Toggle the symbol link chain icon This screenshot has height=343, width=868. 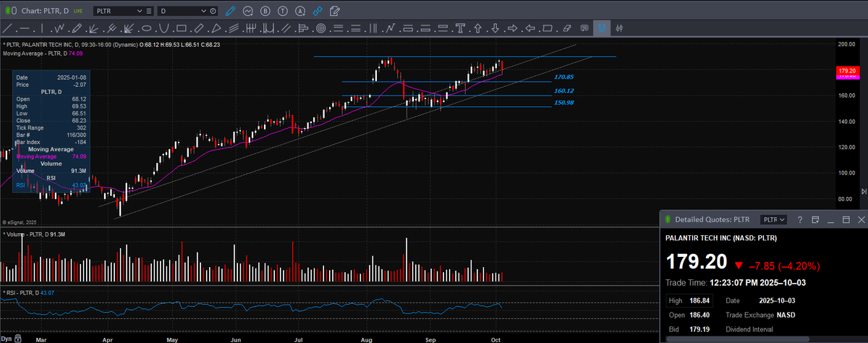(317, 11)
